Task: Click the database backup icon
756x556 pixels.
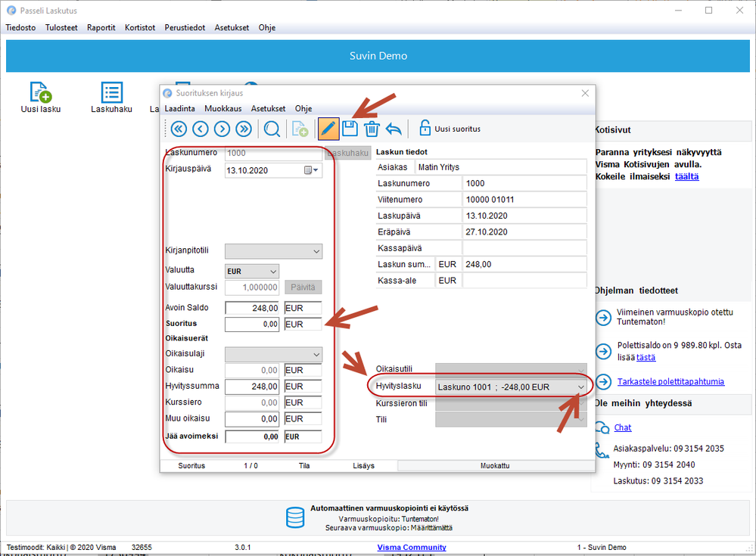Action: [295, 518]
